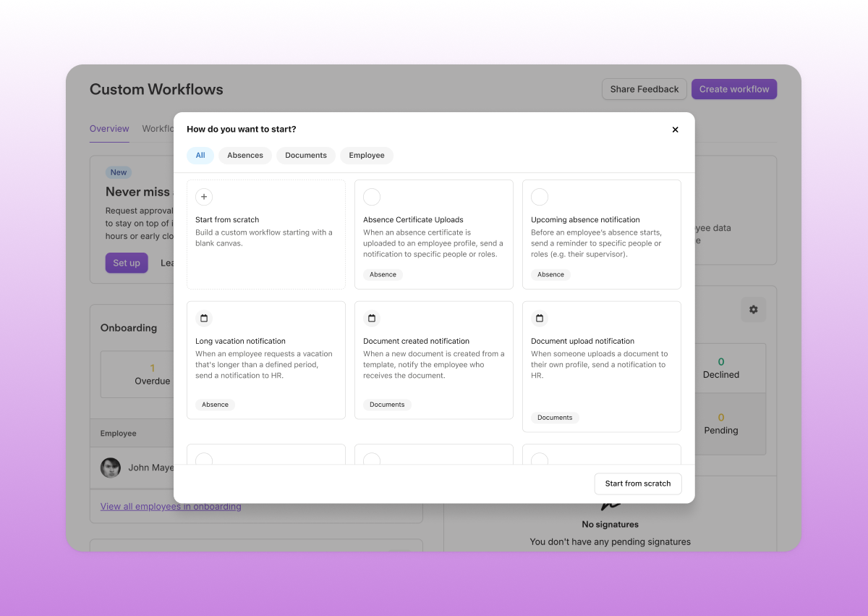The height and width of the screenshot is (616, 868).
Task: Enable the All templates filter
Action: pyautogui.click(x=200, y=155)
